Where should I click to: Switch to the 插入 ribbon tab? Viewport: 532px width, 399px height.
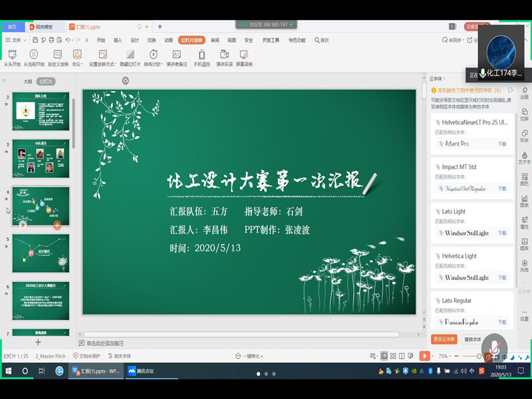tap(118, 40)
